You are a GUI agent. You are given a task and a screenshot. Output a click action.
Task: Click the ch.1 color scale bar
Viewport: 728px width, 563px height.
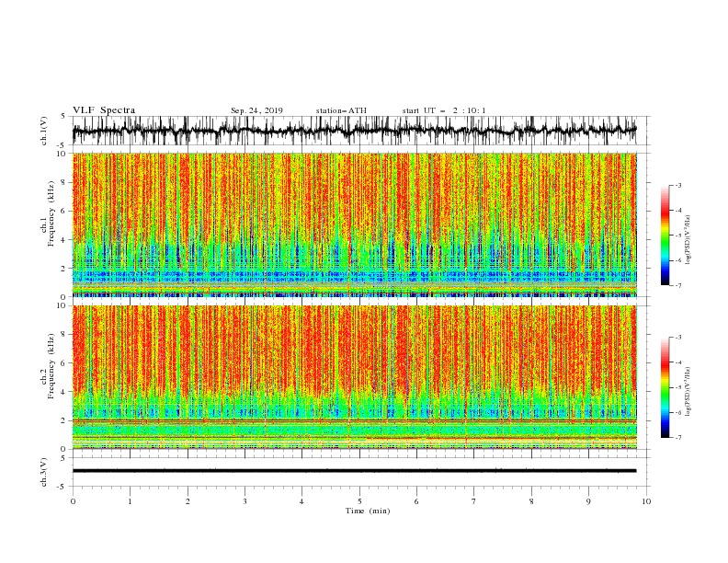tap(665, 236)
